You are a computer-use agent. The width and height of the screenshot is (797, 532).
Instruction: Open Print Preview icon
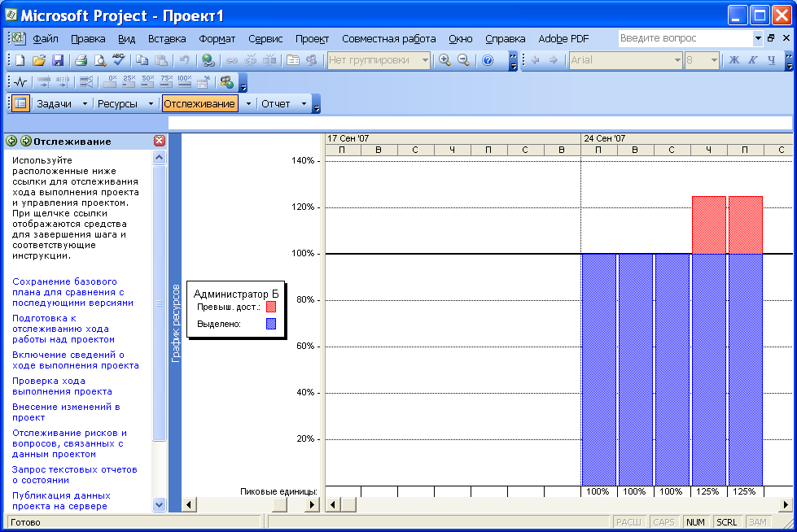point(99,60)
